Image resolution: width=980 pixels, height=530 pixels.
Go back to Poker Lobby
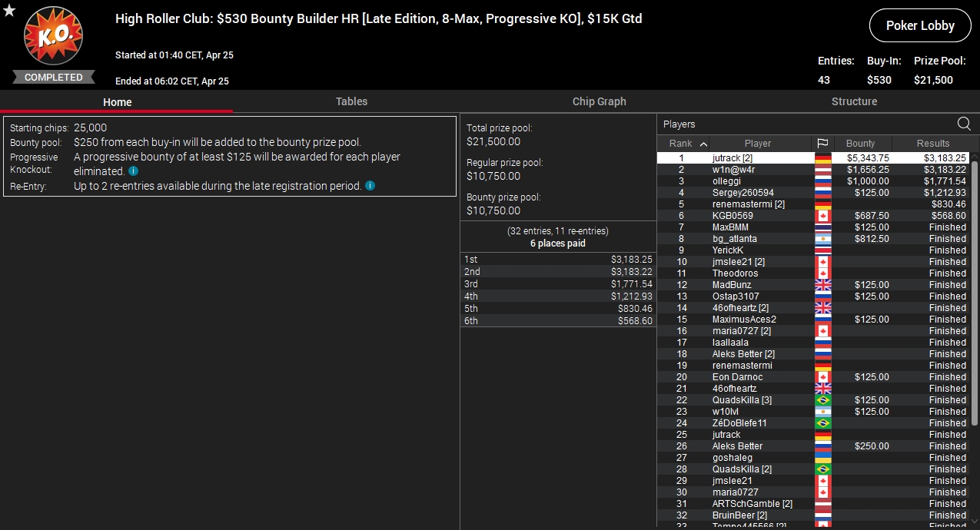920,25
